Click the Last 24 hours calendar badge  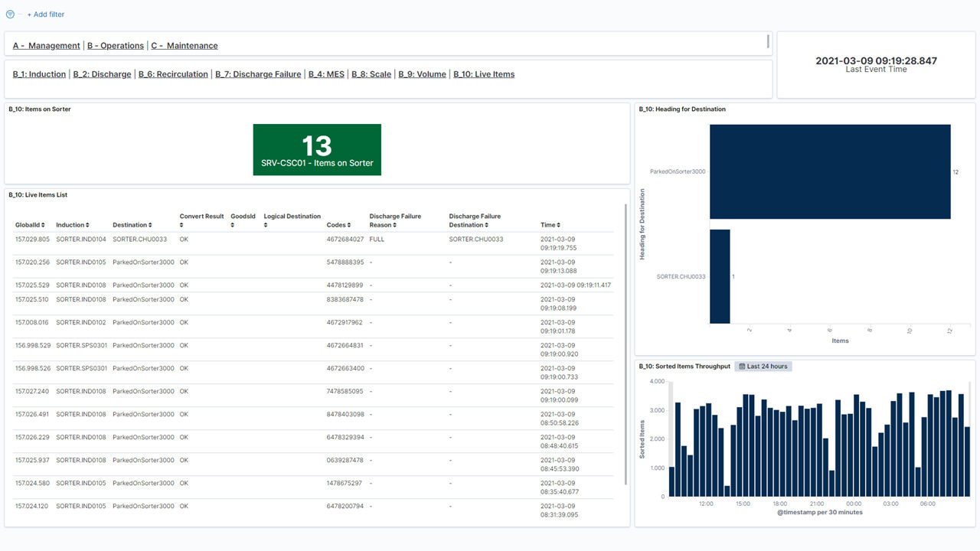coord(763,367)
